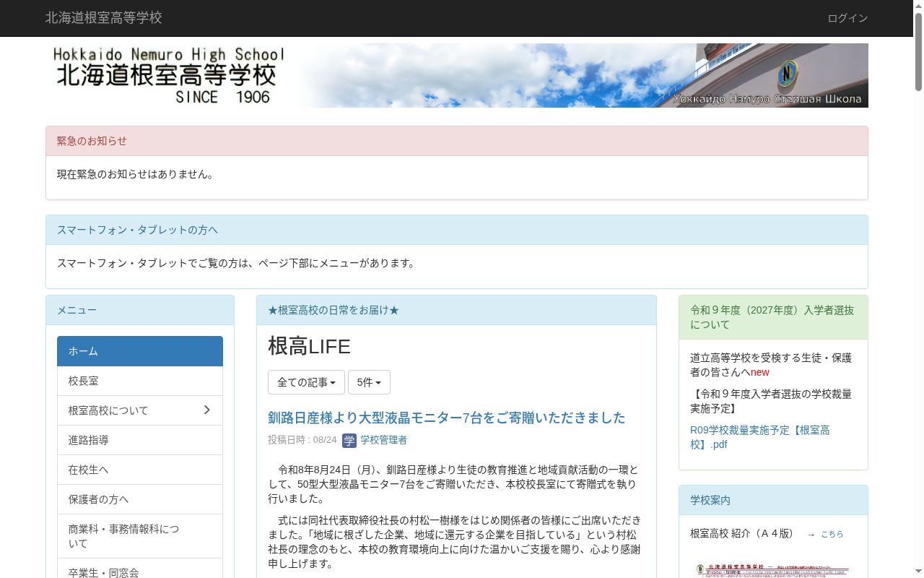Click the 【令和９年度入学者選抜の学校裁量実施予定】 text

pos(771,401)
